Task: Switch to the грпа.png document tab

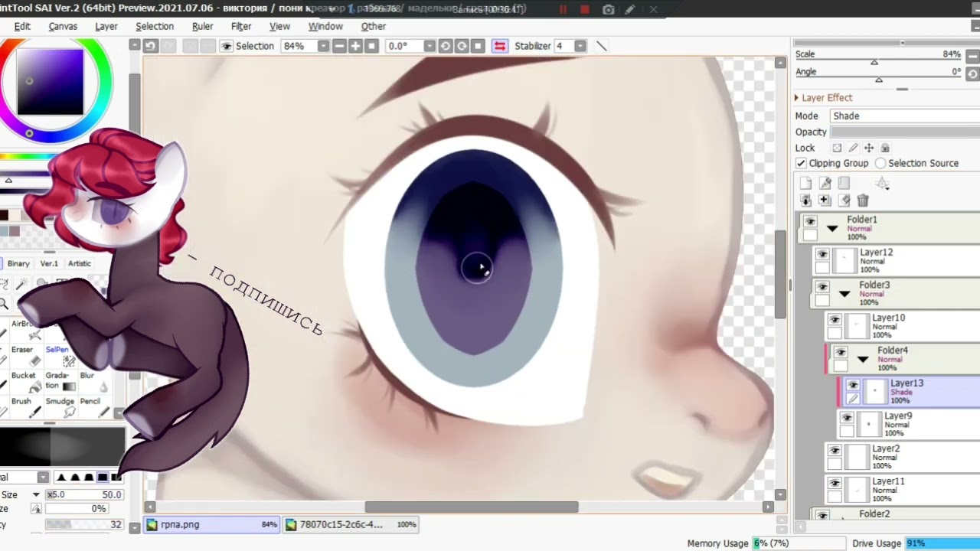Action: [x=212, y=524]
